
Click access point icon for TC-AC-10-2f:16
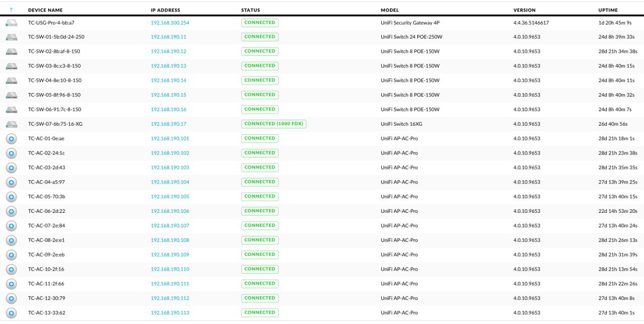pos(11,269)
